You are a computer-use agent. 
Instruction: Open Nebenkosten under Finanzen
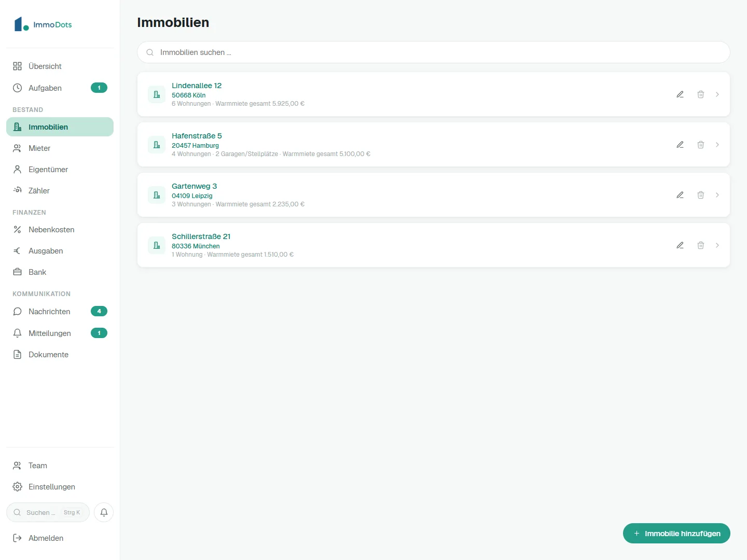(x=60, y=230)
